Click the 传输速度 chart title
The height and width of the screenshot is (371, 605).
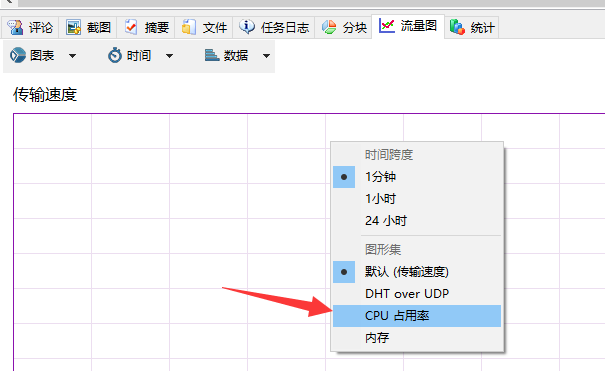[x=45, y=94]
